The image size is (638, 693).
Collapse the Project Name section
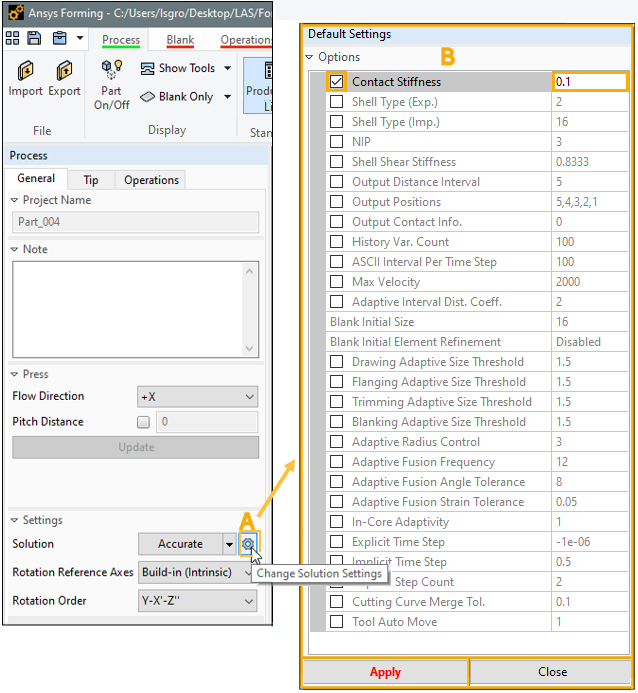(x=15, y=200)
